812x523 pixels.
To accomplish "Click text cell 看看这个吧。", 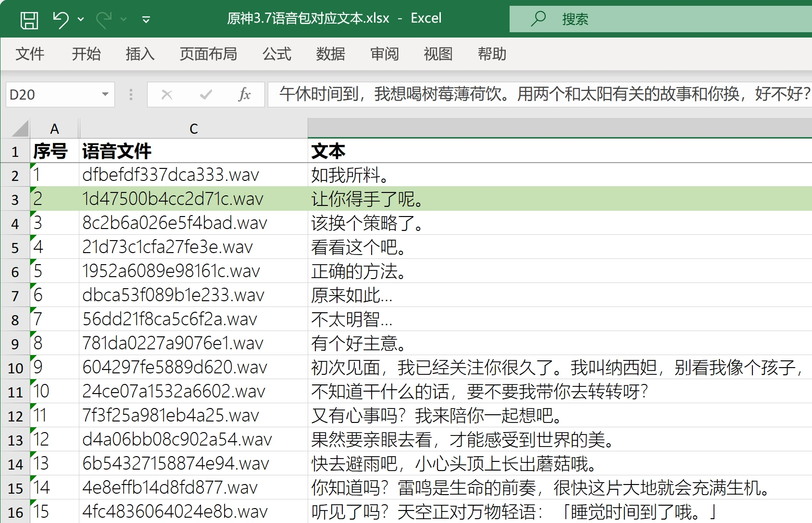I will [x=560, y=247].
